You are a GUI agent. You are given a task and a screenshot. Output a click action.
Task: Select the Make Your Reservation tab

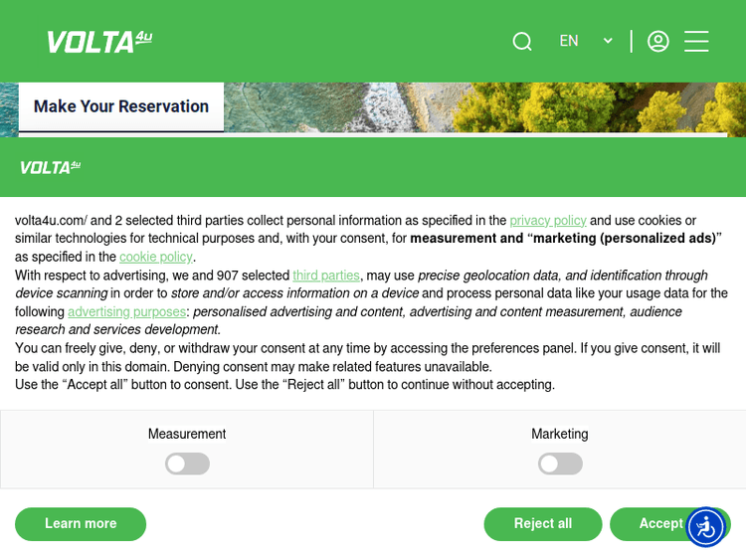click(121, 106)
